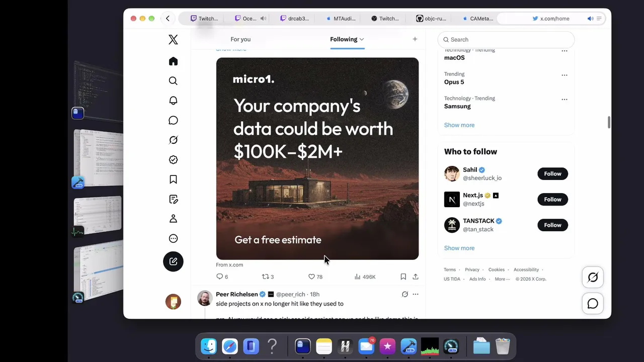The width and height of the screenshot is (644, 362).
Task: Switch to the Xcode window in Stage Manager
Action: [98, 159]
